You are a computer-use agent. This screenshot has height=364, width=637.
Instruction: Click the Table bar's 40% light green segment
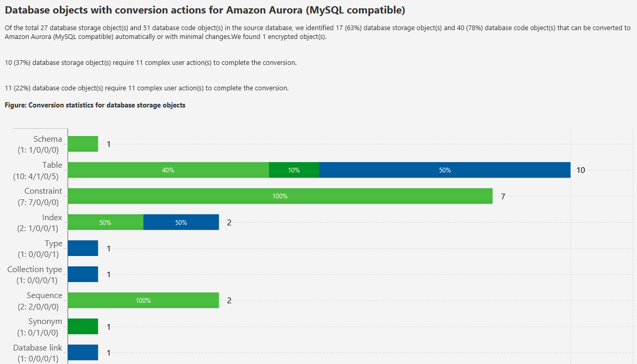click(x=168, y=170)
